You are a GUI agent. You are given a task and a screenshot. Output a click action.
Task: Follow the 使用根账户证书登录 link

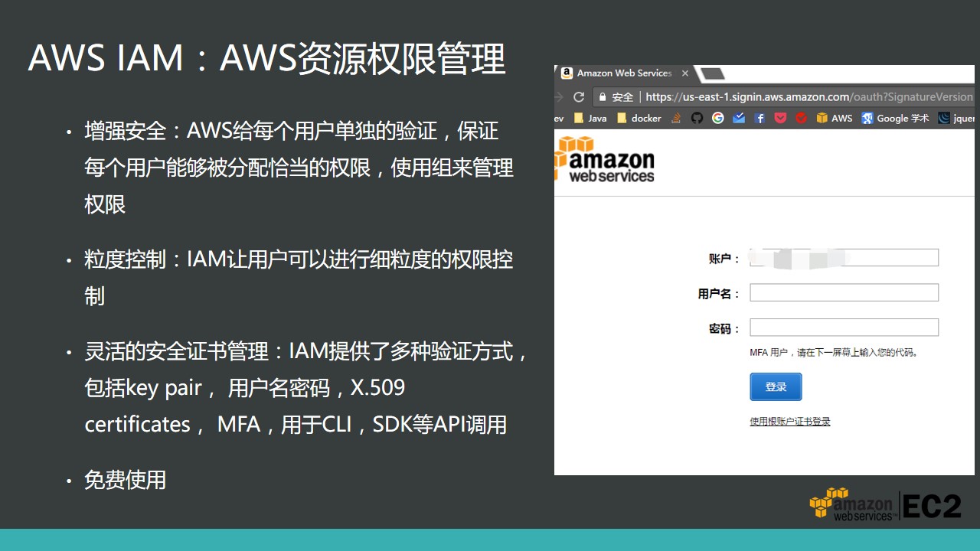coord(790,422)
